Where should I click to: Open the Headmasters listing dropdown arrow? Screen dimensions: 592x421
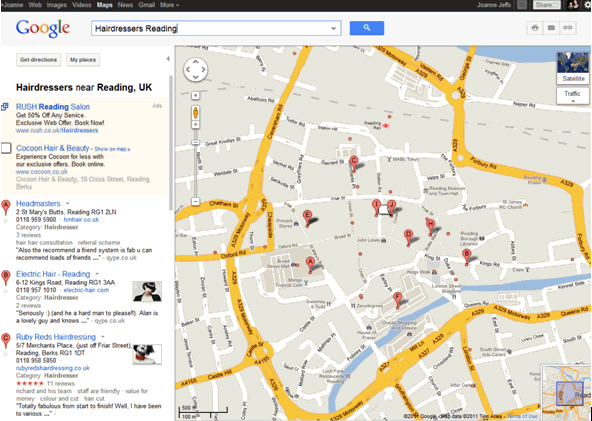pos(68,203)
